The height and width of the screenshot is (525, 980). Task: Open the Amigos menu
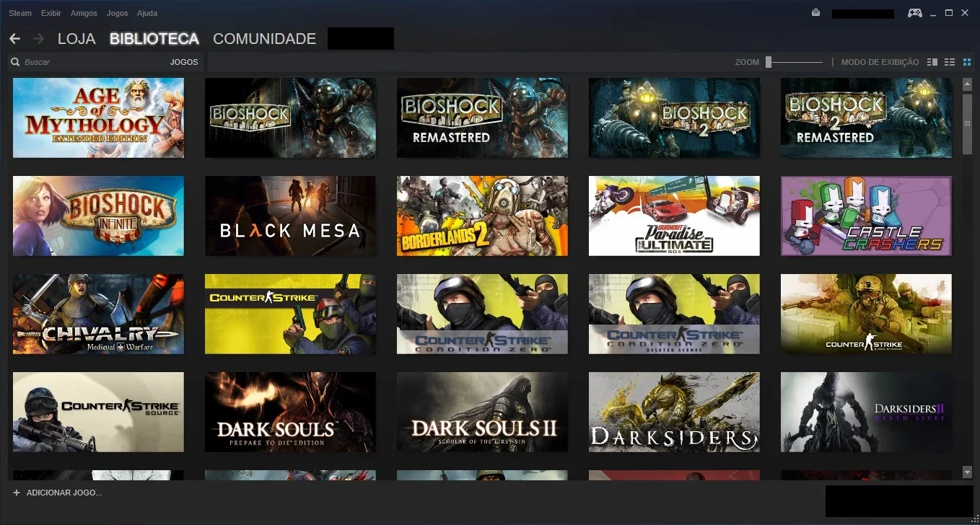[84, 13]
